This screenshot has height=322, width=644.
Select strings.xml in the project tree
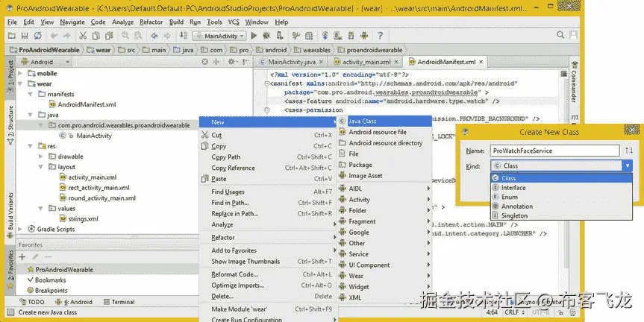tap(83, 218)
